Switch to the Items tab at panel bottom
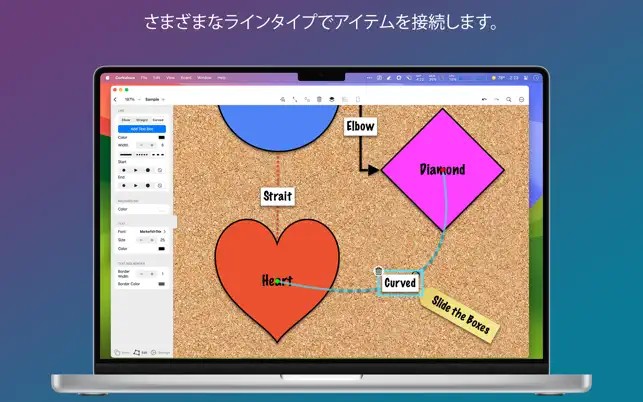 pos(122,352)
